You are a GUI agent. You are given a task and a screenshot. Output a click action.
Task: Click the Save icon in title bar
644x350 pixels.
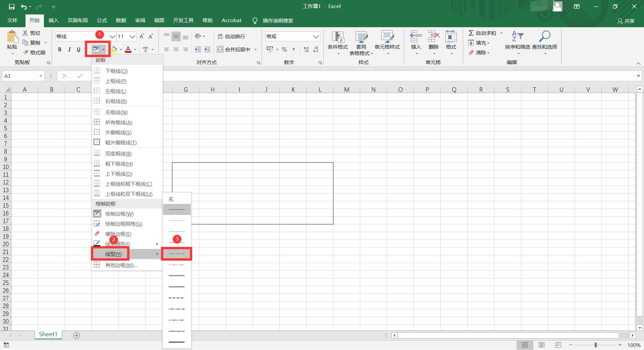point(11,6)
